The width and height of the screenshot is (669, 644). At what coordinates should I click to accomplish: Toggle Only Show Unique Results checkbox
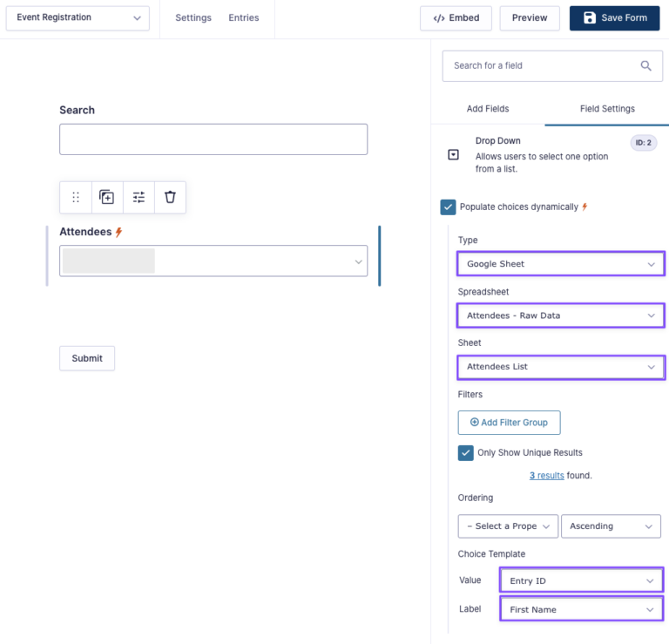466,453
